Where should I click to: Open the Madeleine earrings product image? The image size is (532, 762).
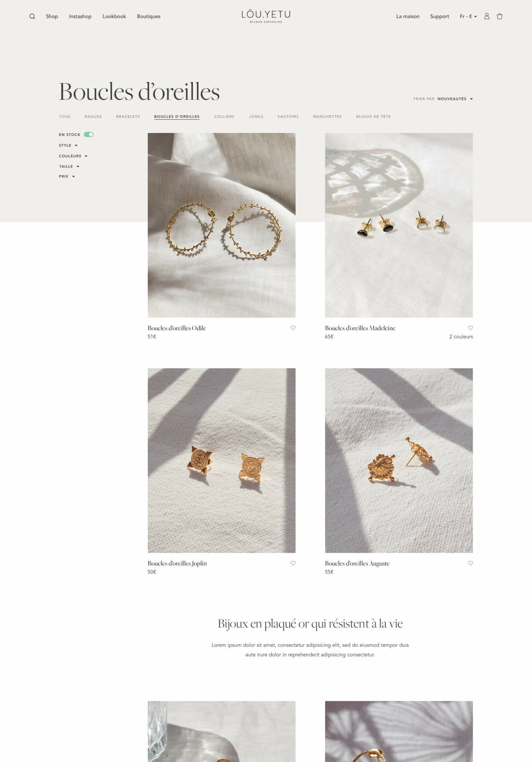(x=399, y=225)
